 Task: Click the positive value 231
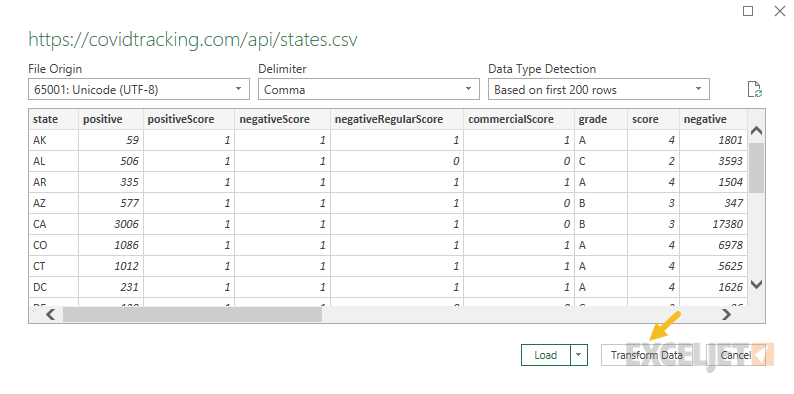(111, 287)
